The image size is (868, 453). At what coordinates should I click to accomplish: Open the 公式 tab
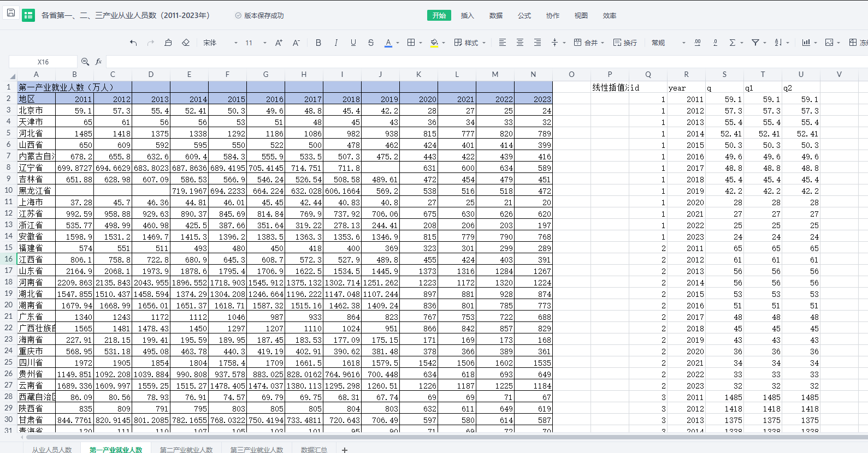[x=524, y=15]
